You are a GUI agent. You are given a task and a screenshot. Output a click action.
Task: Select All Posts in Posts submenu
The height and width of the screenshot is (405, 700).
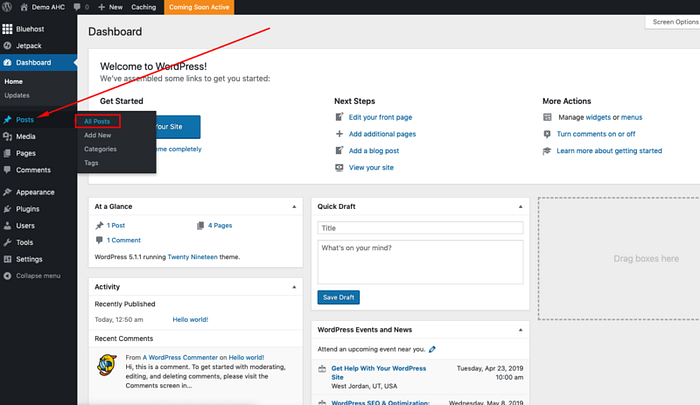point(97,121)
